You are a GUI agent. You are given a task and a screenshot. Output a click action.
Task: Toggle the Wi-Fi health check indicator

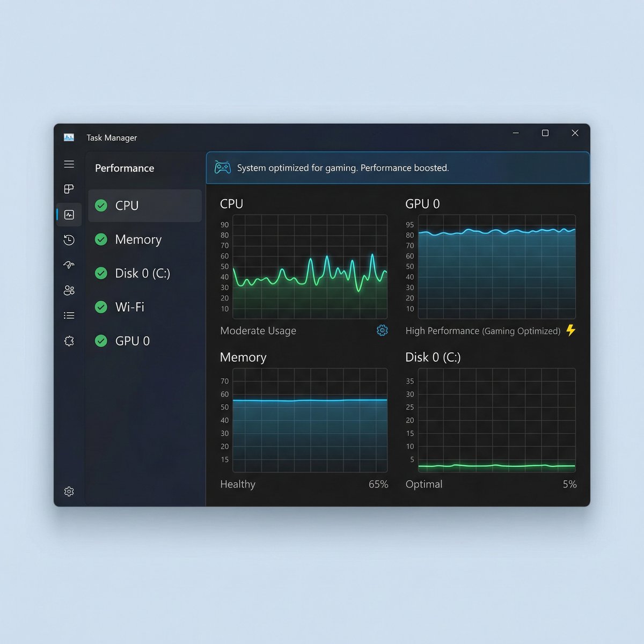click(101, 307)
